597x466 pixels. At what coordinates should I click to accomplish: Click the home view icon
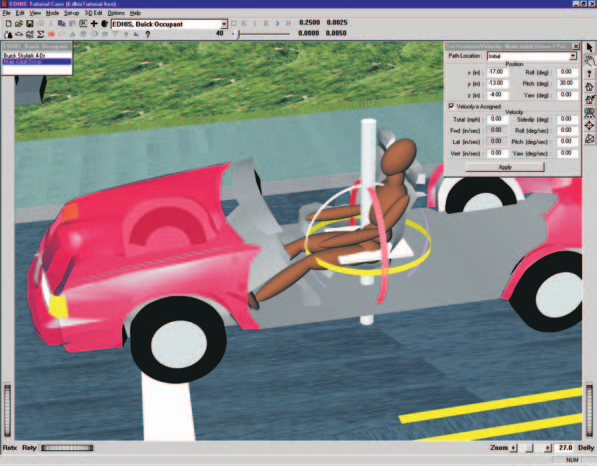click(x=589, y=86)
